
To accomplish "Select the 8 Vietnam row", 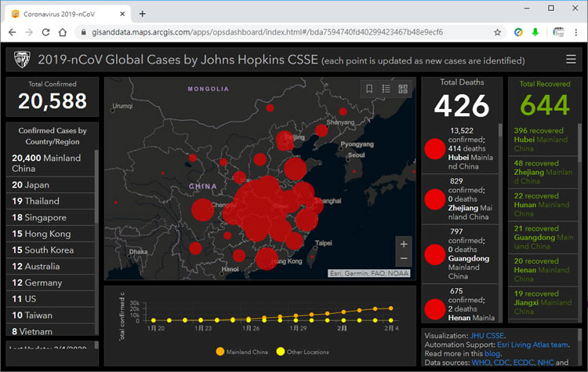I will click(50, 330).
